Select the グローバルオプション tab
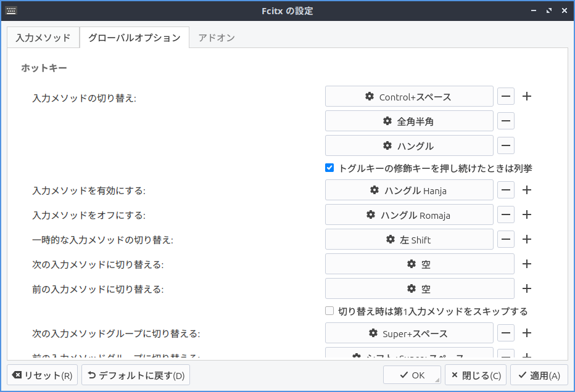Screen dimensions: 575x392 [134, 38]
